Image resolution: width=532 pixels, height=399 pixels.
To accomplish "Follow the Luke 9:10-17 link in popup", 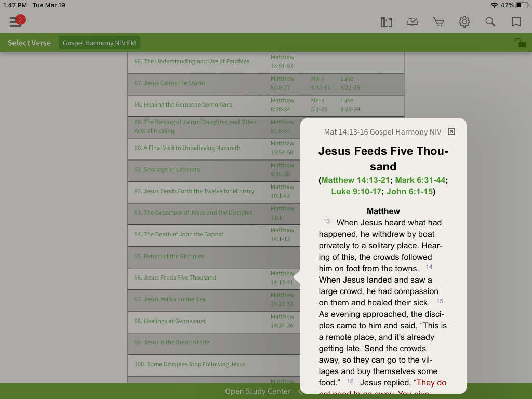I will tap(356, 192).
